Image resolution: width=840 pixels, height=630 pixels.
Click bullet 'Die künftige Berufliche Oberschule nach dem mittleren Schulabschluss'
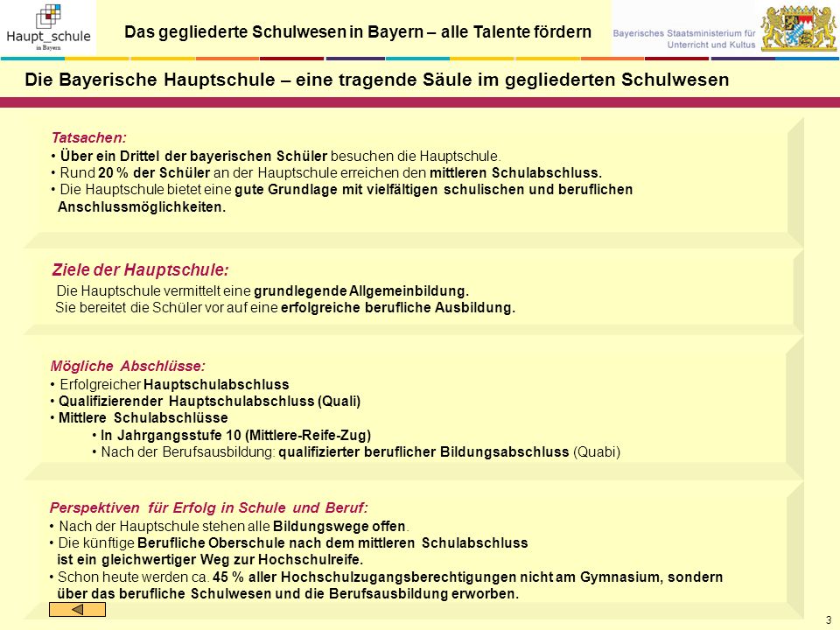coord(289,543)
